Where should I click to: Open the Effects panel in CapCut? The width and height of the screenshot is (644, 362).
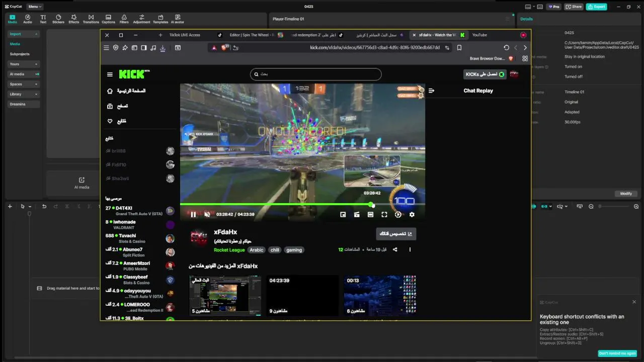point(74,19)
